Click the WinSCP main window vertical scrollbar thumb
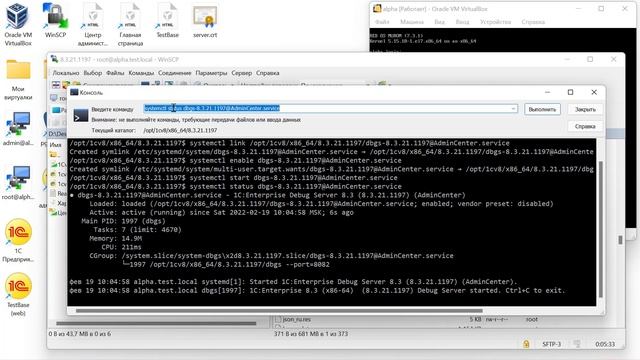This screenshot has height=360, width=640. pyautogui.click(x=620, y=240)
